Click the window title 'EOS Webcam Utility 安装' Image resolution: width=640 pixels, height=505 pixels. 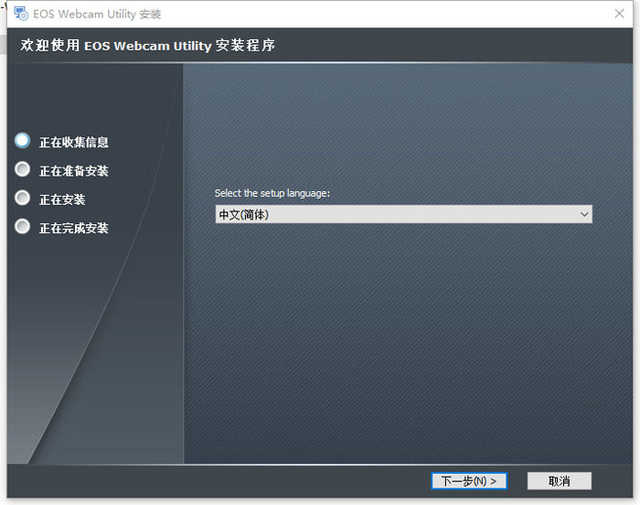97,14
